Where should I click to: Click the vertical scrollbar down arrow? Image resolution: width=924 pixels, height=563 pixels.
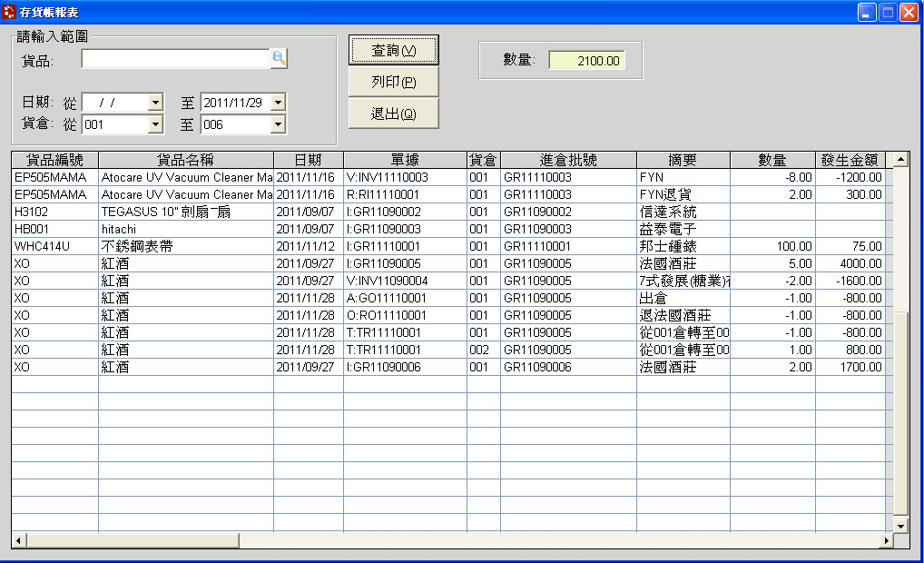pos(899,525)
